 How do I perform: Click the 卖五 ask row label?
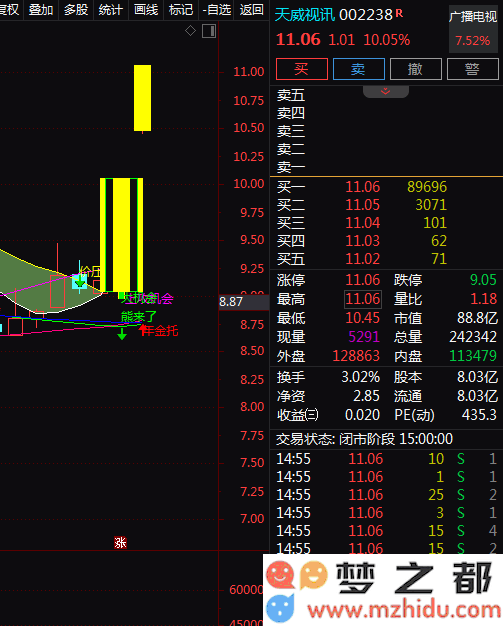pos(291,95)
